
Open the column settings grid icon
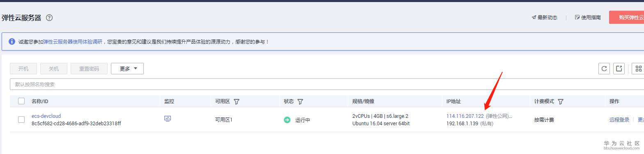638,69
